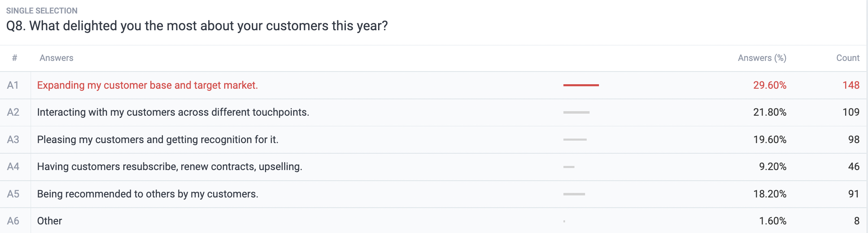Click the A6 row label
The image size is (868, 233).
click(x=13, y=221)
